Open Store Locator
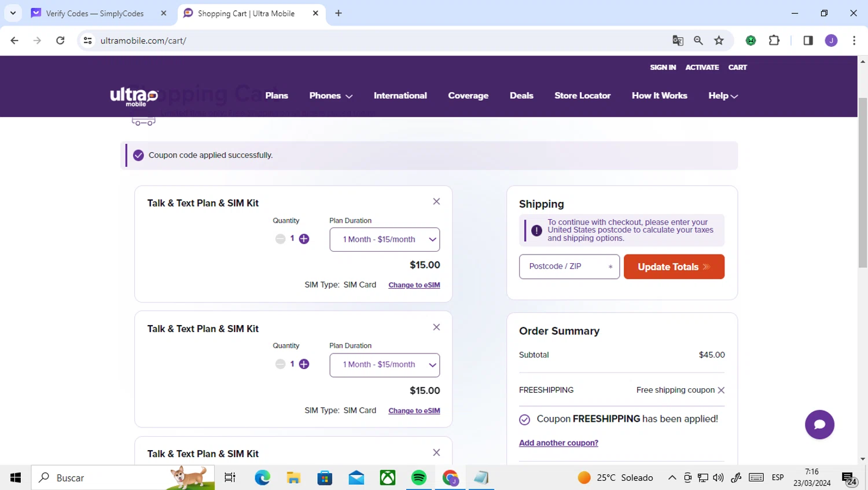 click(582, 96)
